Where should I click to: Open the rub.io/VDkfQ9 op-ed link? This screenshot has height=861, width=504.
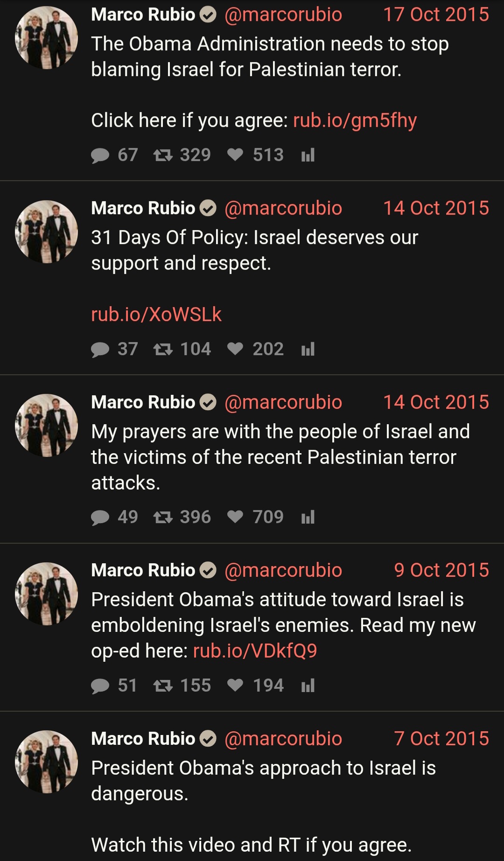coord(255,651)
